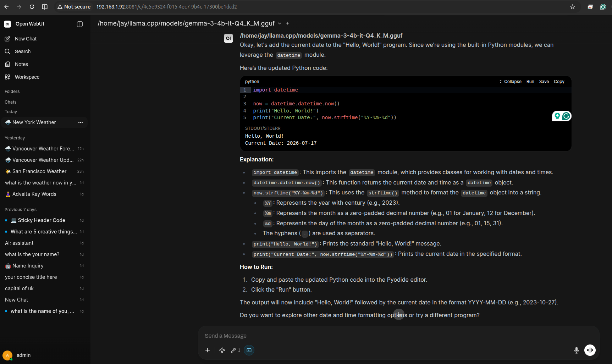612x364 pixels.
Task: Bookmark this page with star icon
Action: coord(573,7)
